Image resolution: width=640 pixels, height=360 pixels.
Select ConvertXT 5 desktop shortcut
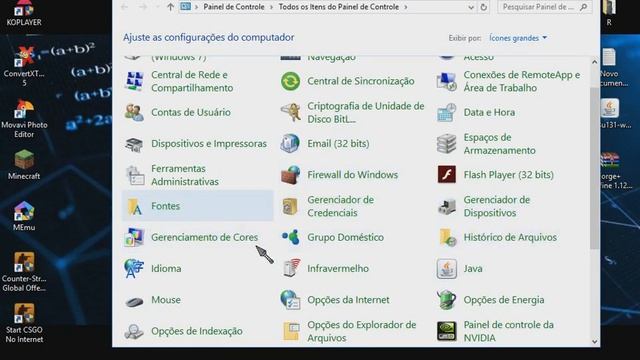pyautogui.click(x=24, y=66)
